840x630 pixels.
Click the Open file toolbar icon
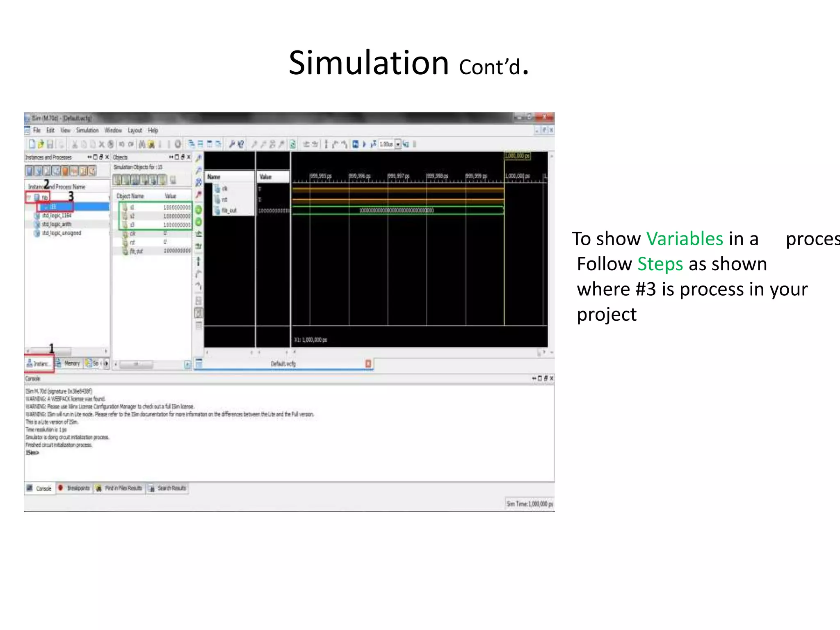41,144
